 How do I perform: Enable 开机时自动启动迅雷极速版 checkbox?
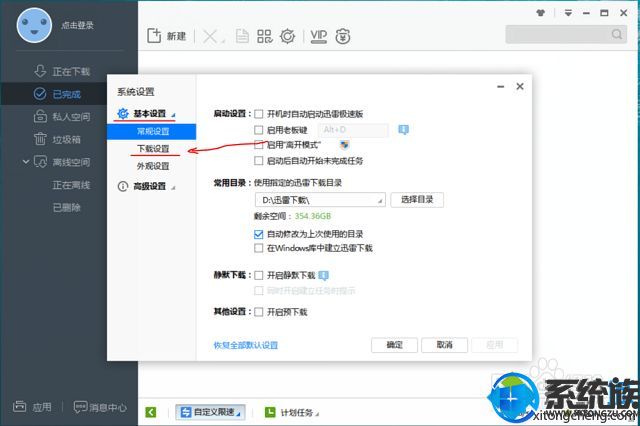pos(258,113)
